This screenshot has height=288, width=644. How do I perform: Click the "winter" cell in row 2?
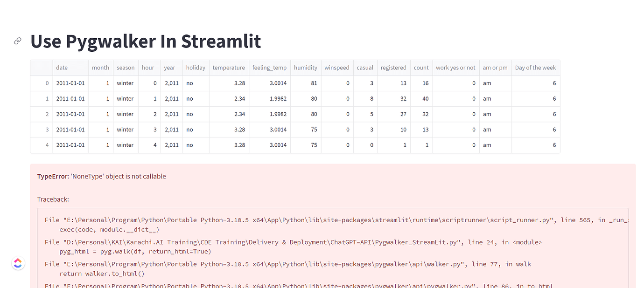click(x=125, y=114)
